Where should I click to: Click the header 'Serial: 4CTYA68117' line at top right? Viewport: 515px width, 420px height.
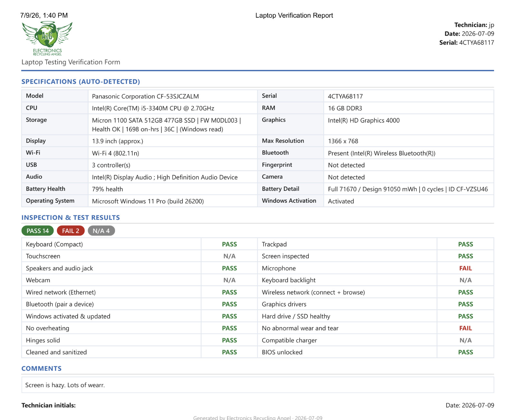[467, 42]
